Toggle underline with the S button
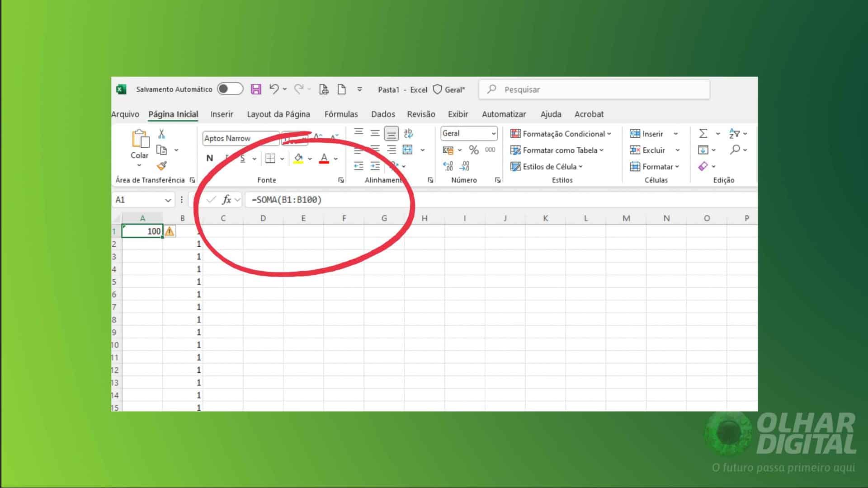This screenshot has height=488, width=868. click(242, 158)
